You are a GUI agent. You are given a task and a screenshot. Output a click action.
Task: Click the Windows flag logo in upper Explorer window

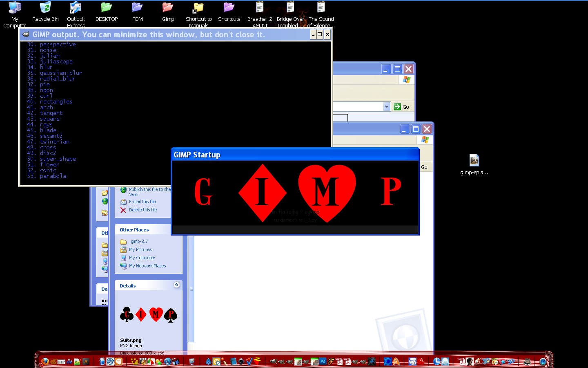(x=406, y=80)
